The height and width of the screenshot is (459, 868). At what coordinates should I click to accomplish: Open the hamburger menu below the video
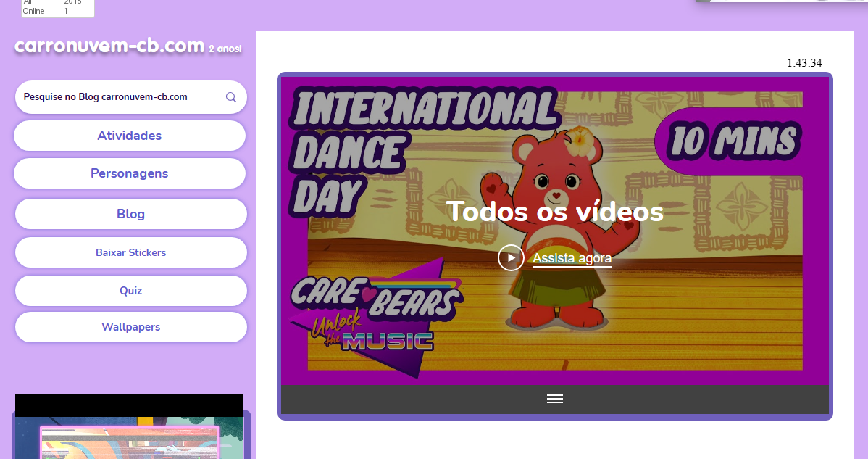tap(555, 399)
